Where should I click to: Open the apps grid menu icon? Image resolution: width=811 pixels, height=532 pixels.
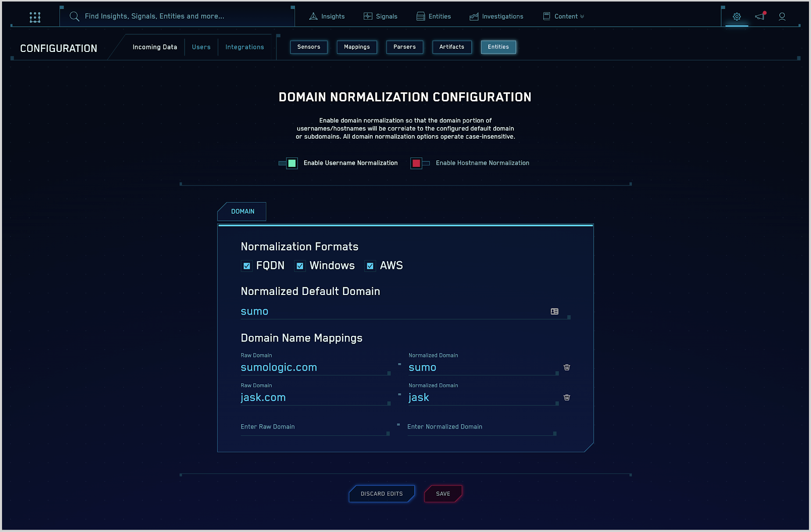[35, 17]
